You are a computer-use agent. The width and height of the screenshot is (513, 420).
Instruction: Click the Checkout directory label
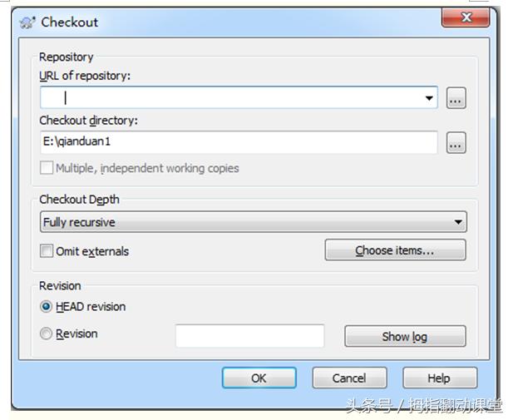point(88,121)
